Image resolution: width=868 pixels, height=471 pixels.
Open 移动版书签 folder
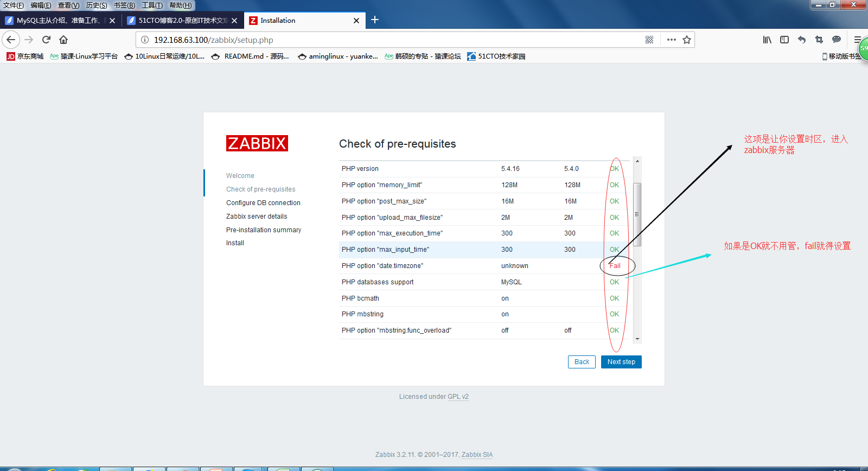pos(841,56)
